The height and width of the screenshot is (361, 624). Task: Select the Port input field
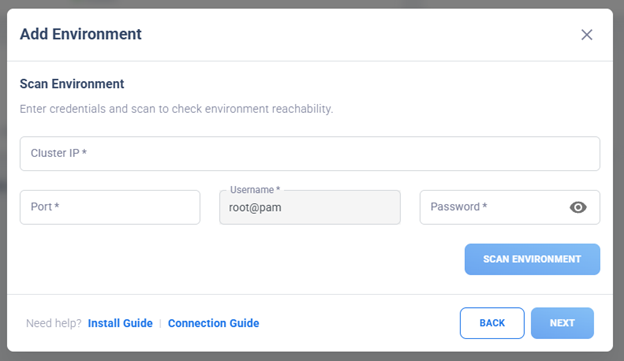click(110, 207)
